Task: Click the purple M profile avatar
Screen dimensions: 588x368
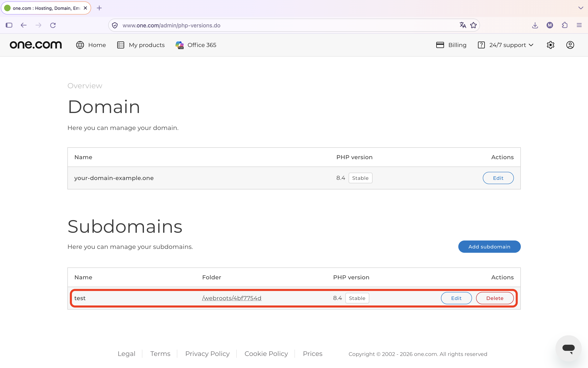Action: 550,25
